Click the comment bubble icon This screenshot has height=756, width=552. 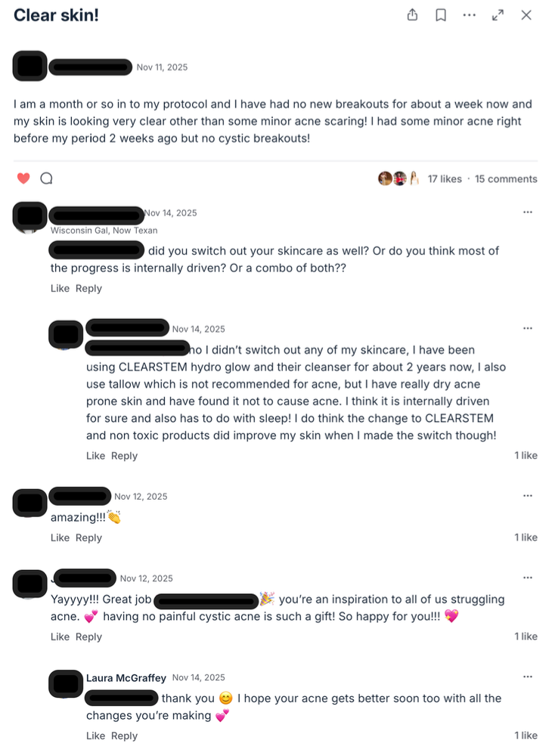tap(46, 178)
